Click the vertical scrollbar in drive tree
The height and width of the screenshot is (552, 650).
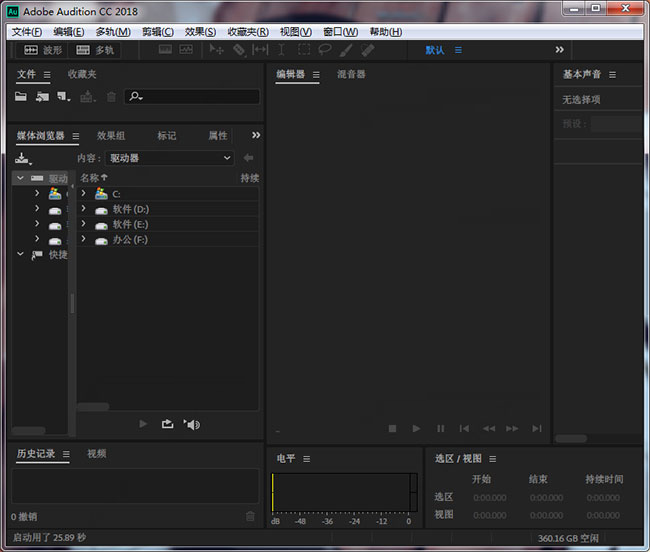71,303
